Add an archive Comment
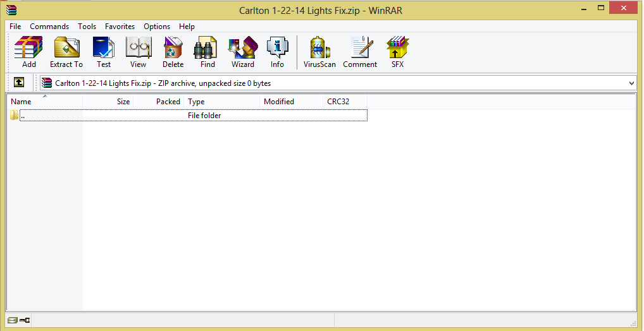The image size is (644, 331). point(360,52)
